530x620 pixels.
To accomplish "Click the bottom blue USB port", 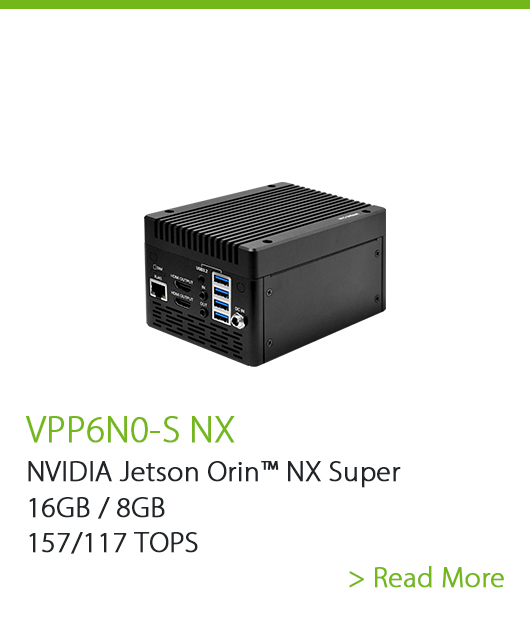I will point(221,317).
